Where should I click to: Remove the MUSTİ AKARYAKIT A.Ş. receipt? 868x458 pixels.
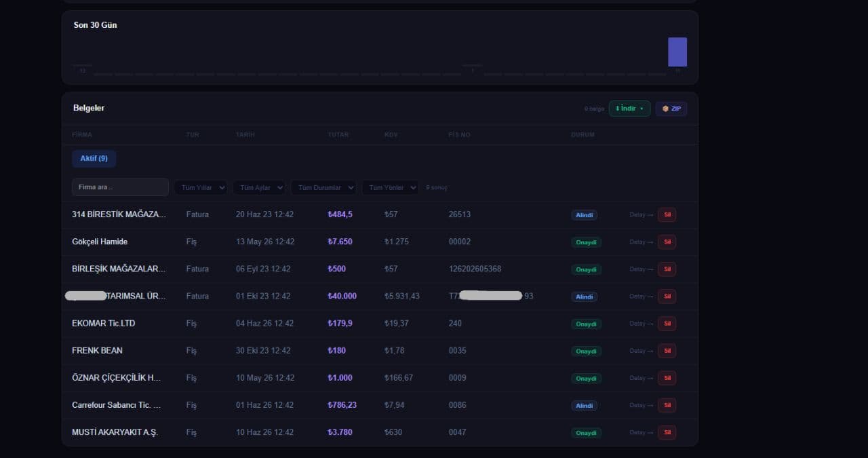click(667, 432)
